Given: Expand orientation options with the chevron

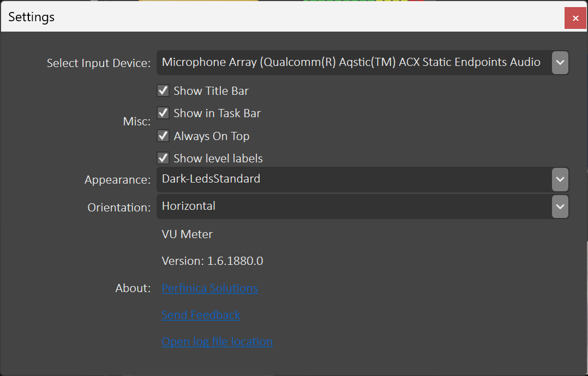Looking at the screenshot, I should click(560, 207).
